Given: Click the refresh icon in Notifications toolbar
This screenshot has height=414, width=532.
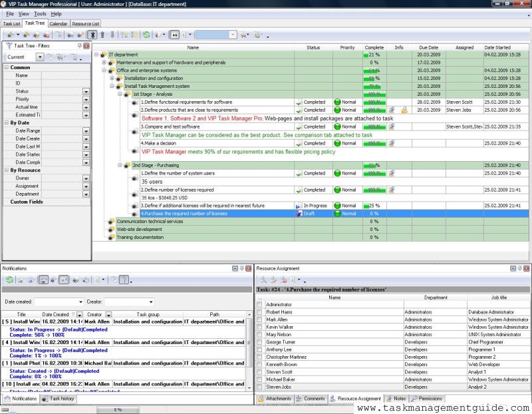Looking at the screenshot, I should (x=9, y=280).
